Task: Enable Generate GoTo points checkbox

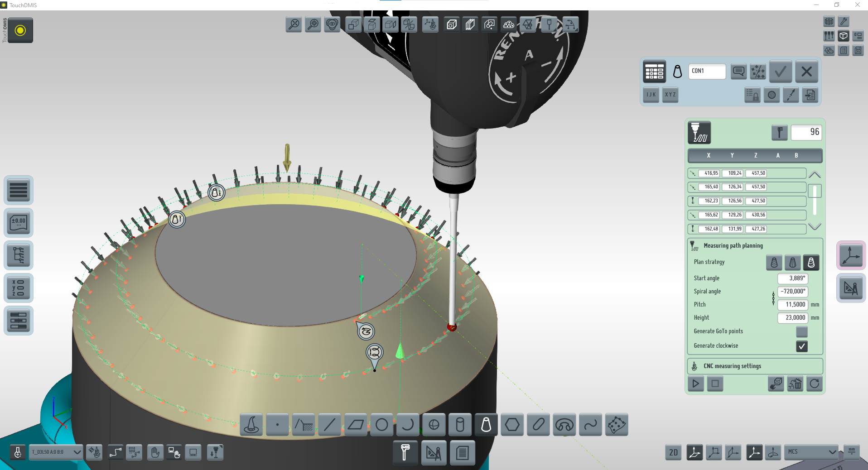Action: (x=801, y=331)
